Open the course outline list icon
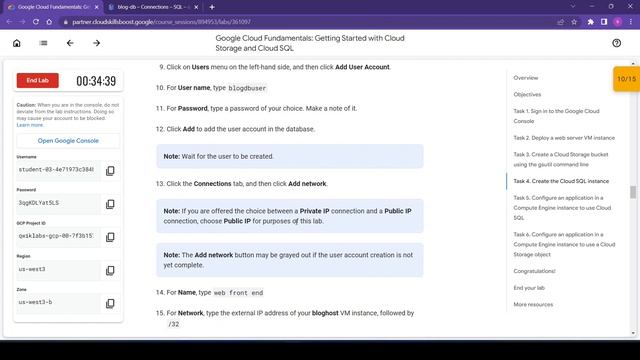The height and width of the screenshot is (360, 640). coord(43,43)
